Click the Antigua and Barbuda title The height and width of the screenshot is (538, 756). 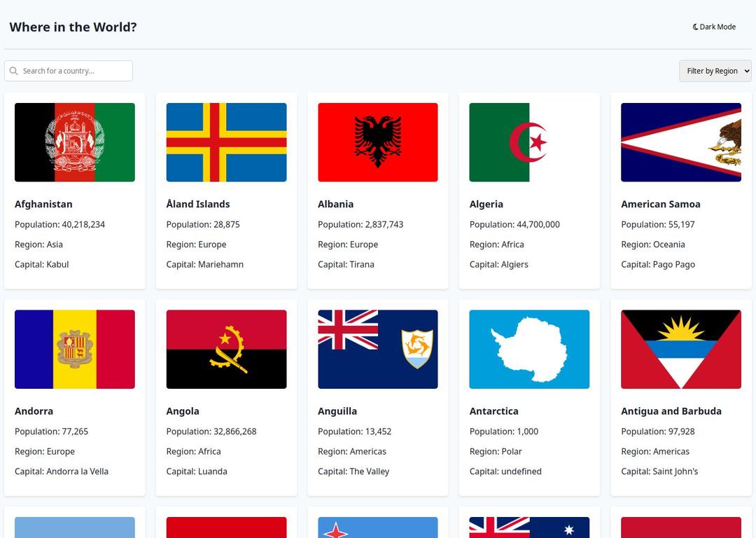(x=671, y=411)
